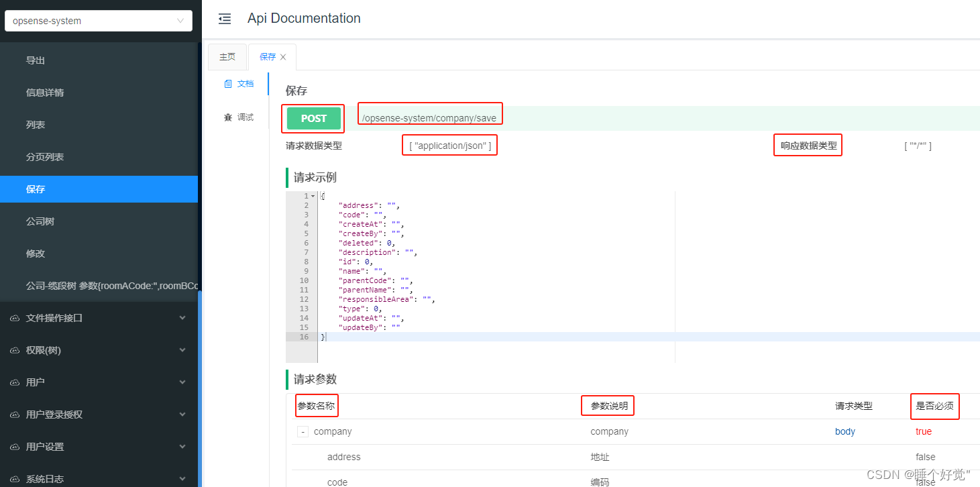Click the cloud icon beside 权限(树)
The width and height of the screenshot is (980, 487).
pyautogui.click(x=15, y=350)
